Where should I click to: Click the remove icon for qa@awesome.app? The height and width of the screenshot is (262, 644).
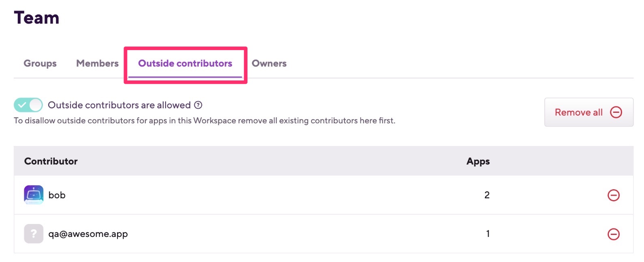point(614,234)
